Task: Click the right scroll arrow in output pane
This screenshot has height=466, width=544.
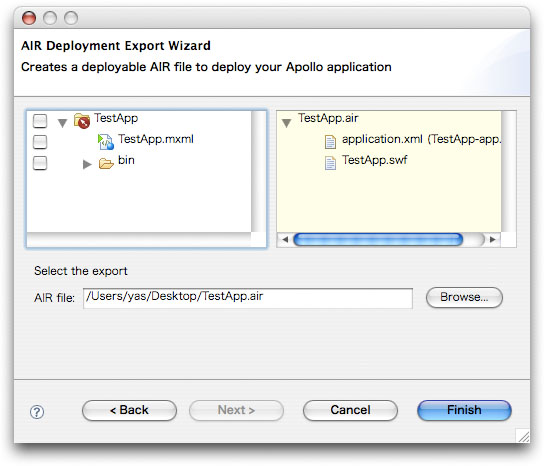Action: [492, 239]
